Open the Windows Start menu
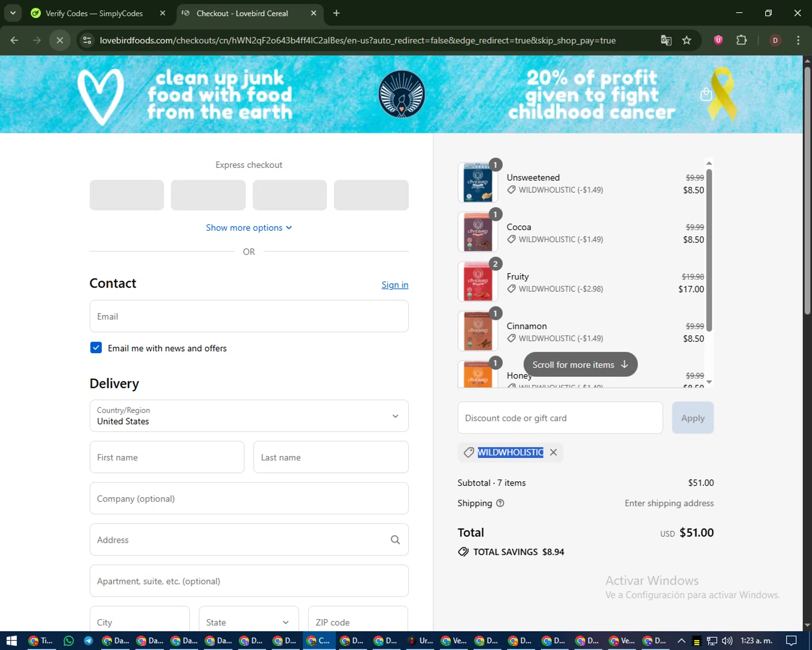The height and width of the screenshot is (650, 812). coord(11,641)
